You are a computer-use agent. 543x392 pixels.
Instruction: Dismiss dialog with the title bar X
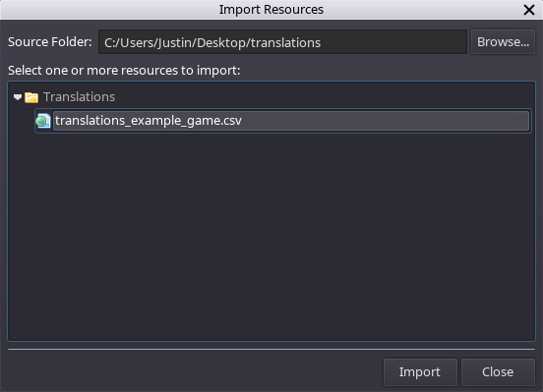[x=529, y=10]
